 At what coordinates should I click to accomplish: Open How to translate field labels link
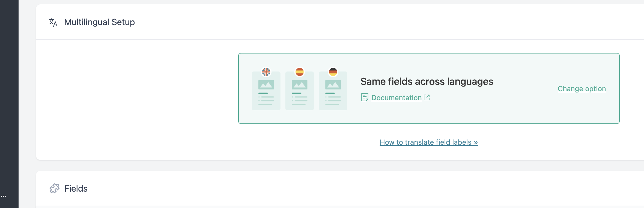click(x=429, y=142)
